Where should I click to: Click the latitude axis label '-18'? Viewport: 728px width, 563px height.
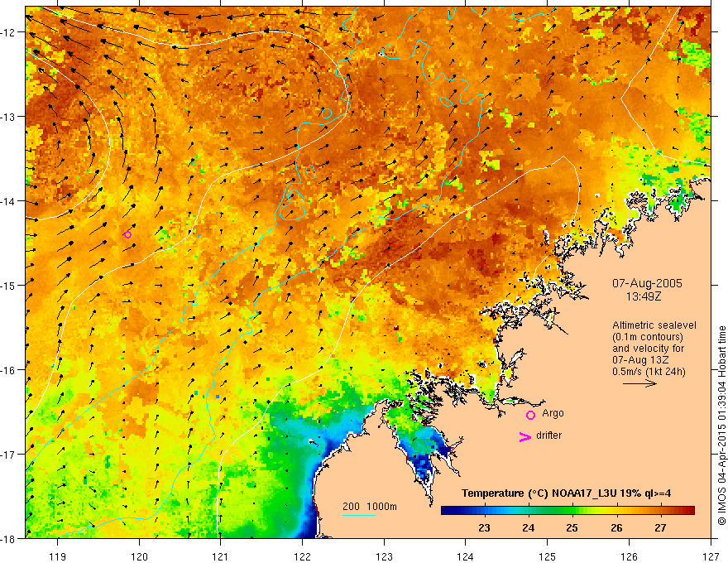9,538
